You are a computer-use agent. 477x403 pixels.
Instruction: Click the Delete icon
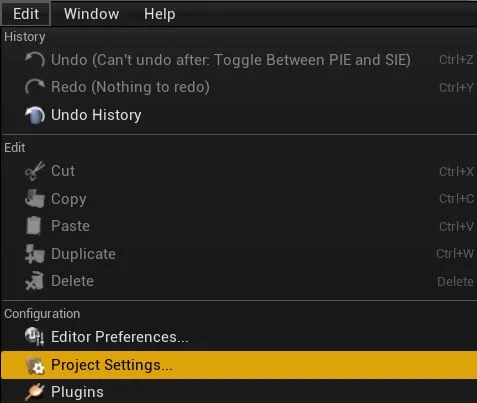tap(35, 281)
